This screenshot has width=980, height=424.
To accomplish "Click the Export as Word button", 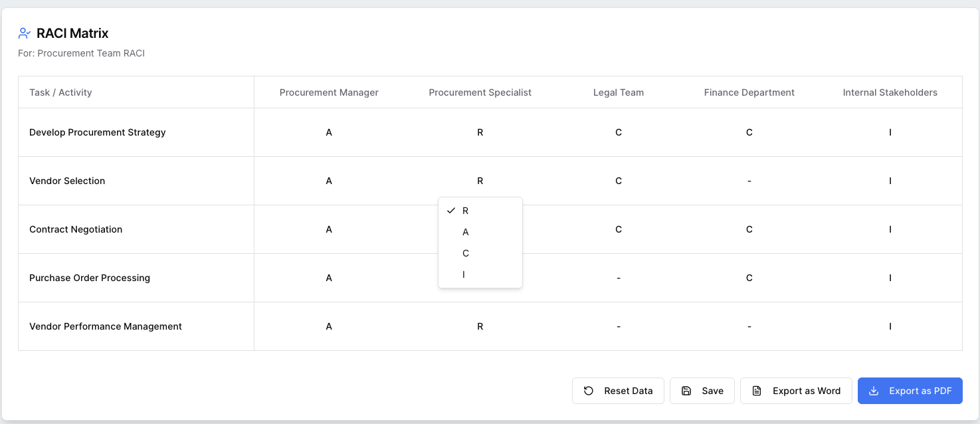I will [x=796, y=391].
